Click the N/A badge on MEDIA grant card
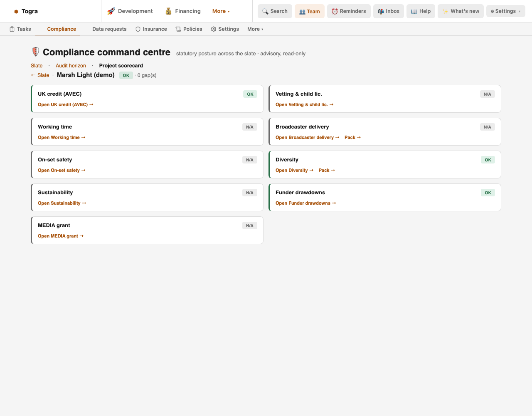Viewport: 532px width, 416px height. (x=250, y=225)
